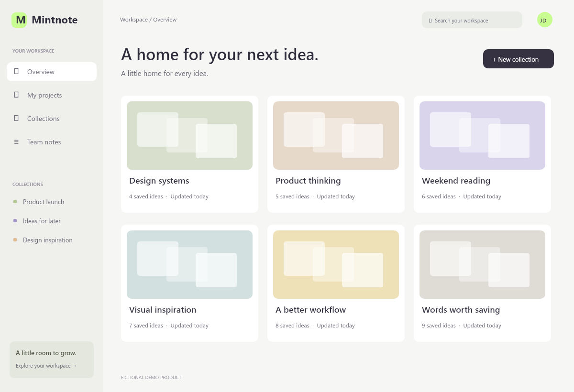This screenshot has height=392, width=574.
Task: Open the Weekend reading thumbnail
Action: [x=482, y=135]
